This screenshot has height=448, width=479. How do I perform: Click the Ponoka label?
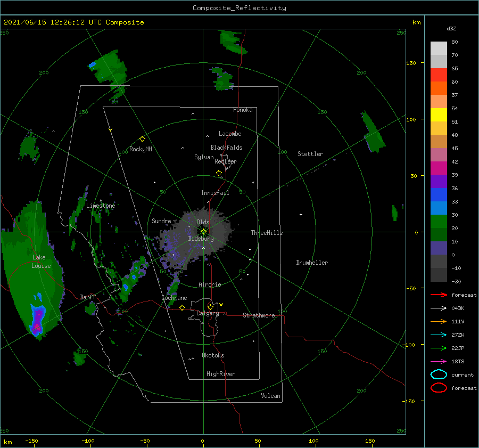[x=243, y=110]
